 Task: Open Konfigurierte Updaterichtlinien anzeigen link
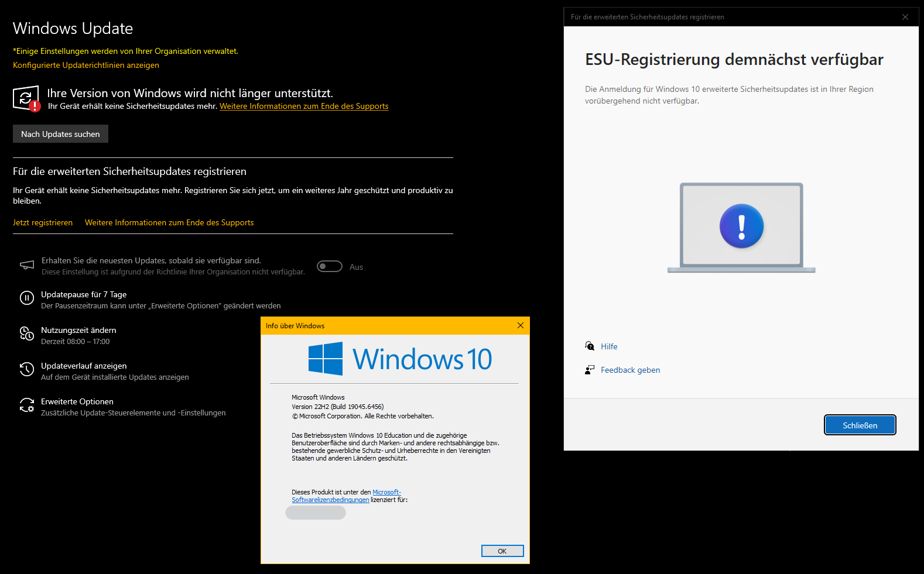[x=86, y=65]
